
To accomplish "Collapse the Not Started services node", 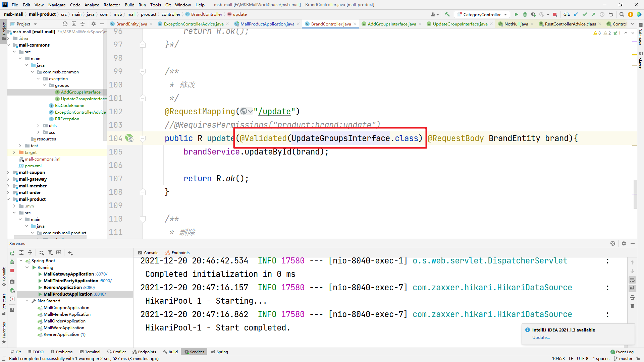I will click(x=27, y=301).
